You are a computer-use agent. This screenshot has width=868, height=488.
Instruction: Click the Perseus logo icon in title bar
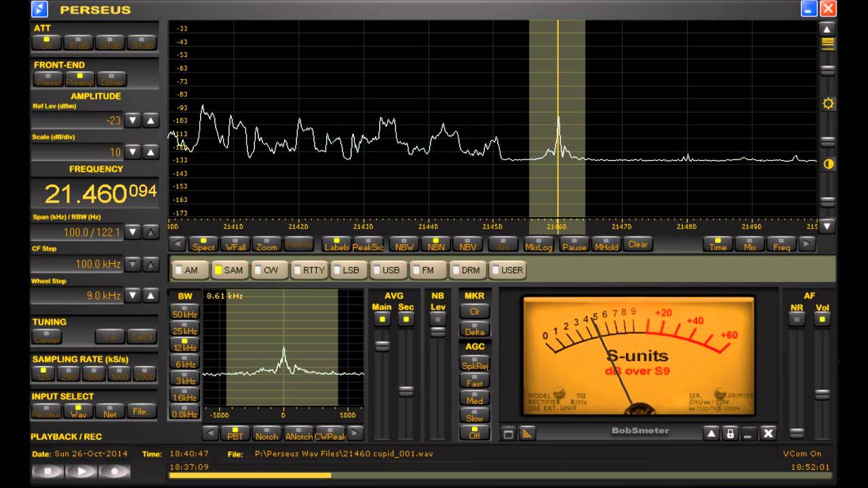click(41, 9)
